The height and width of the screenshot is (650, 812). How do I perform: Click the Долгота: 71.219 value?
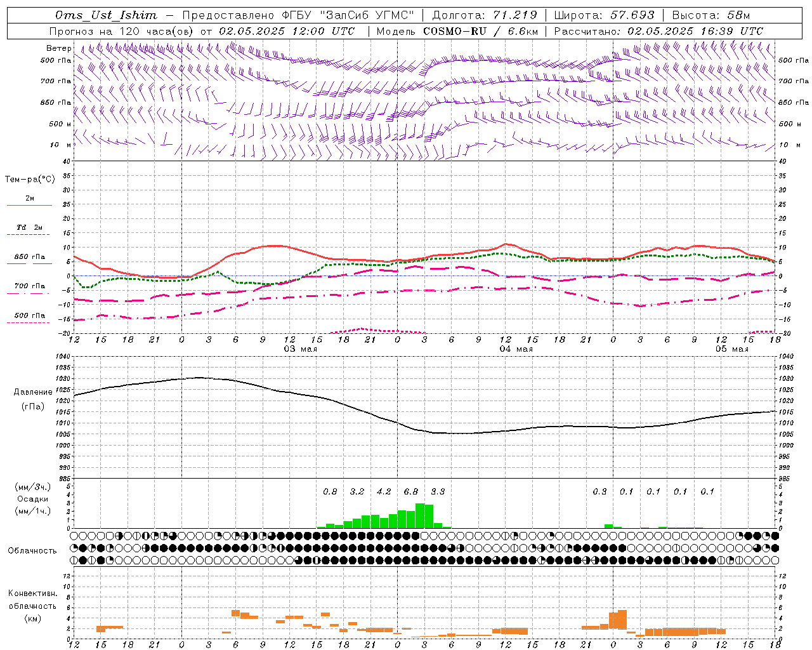485,15
